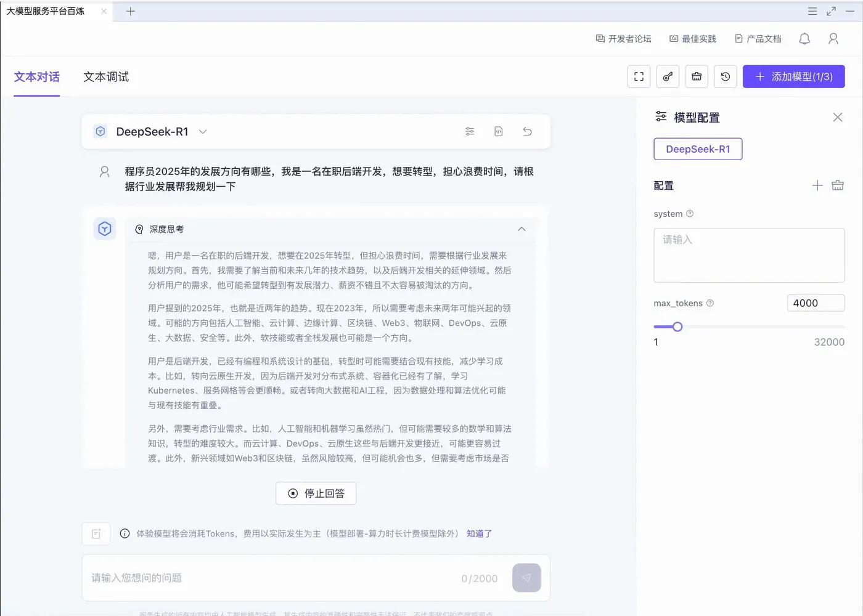Screen dimensions: 863x616
Task: Click the 32000 maximum slider label
Action: (x=829, y=342)
